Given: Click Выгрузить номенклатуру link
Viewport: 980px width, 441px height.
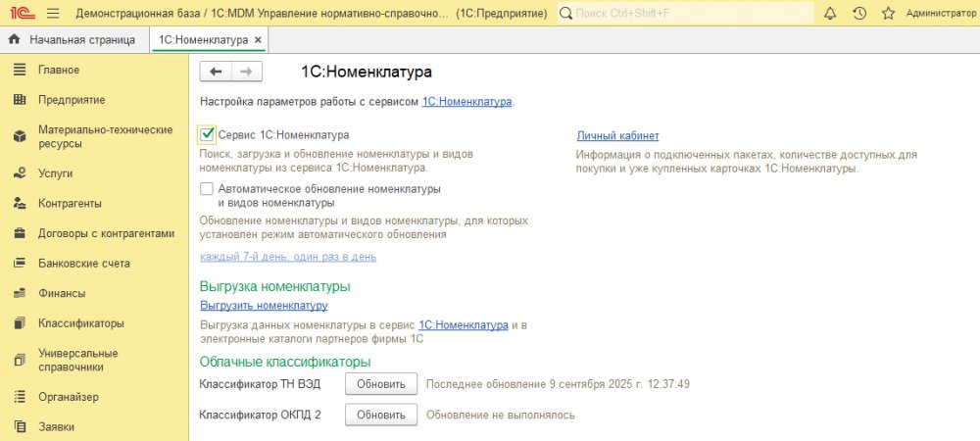Looking at the screenshot, I should pos(264,306).
